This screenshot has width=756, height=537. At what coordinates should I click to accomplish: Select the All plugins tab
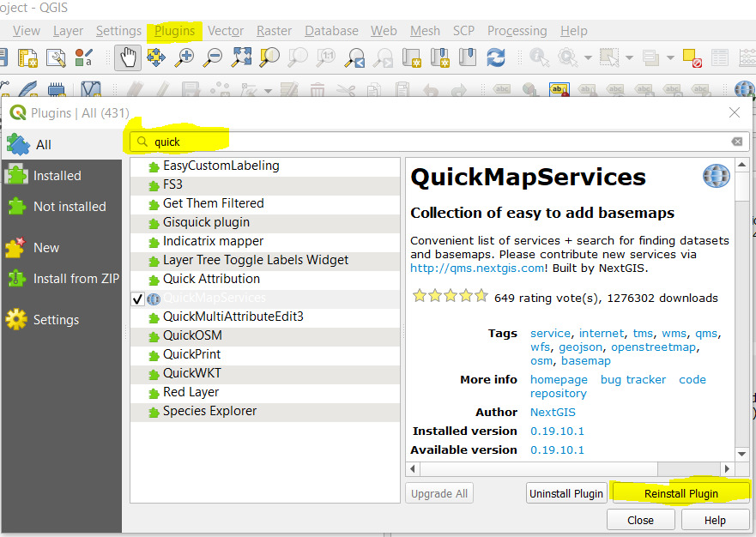coord(62,145)
